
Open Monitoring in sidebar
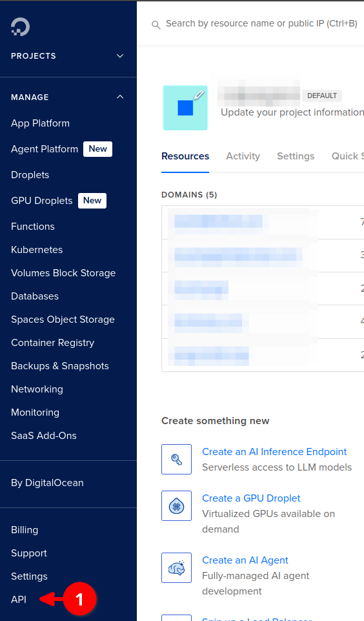pyautogui.click(x=35, y=412)
